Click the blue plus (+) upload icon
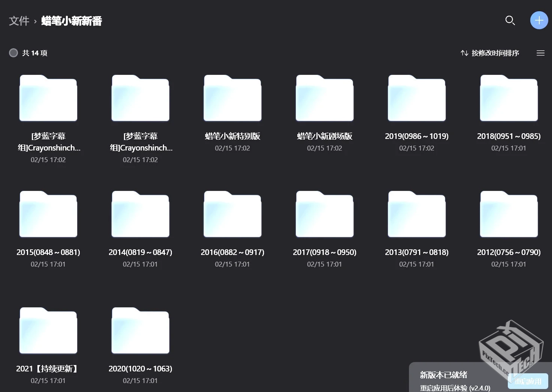552x392 pixels. [x=539, y=20]
